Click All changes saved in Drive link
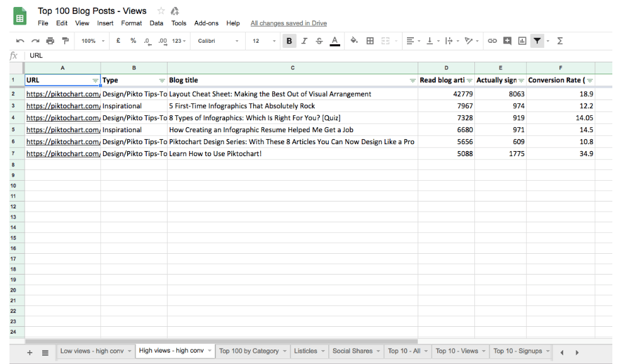618x364 pixels. 289,23
